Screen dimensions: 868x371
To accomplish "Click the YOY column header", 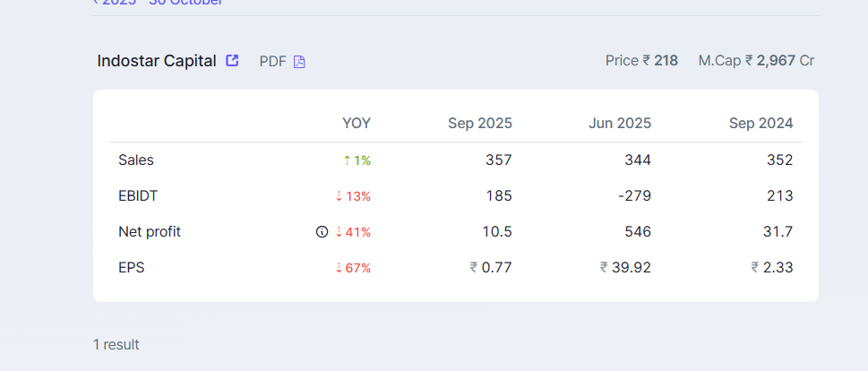I will (356, 124).
